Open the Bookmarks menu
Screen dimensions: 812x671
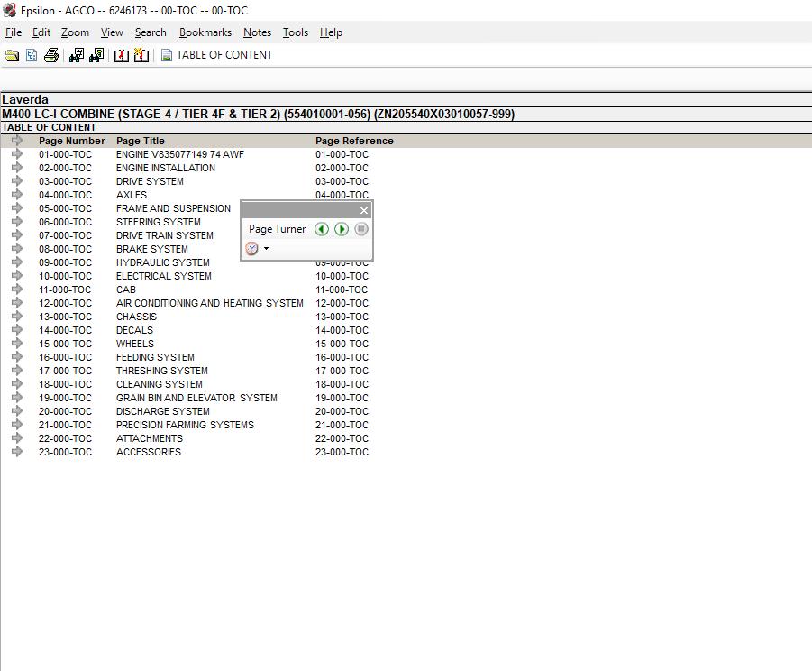(x=205, y=32)
